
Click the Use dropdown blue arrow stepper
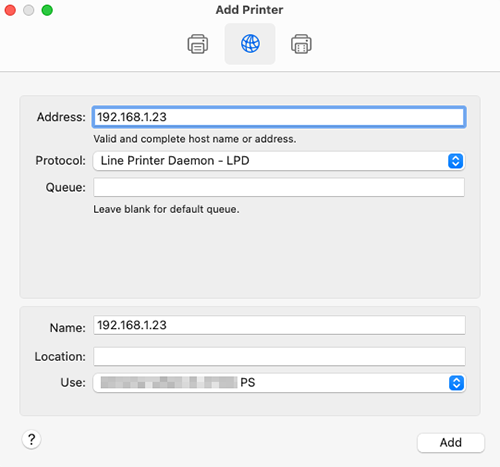point(456,383)
